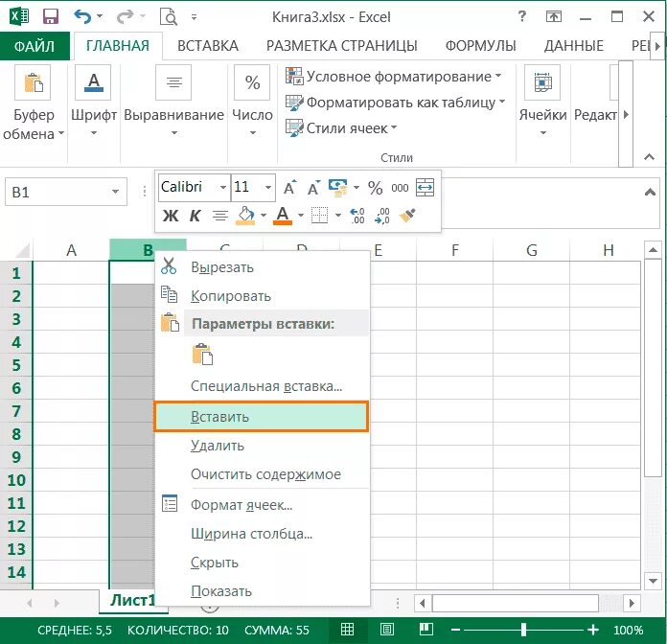Screen dimensions: 667x644
Task: Apply the yellow fill color bucket
Action: [x=245, y=216]
